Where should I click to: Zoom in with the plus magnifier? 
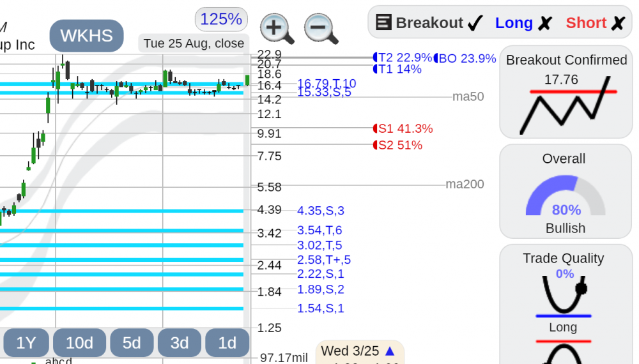coord(277,29)
